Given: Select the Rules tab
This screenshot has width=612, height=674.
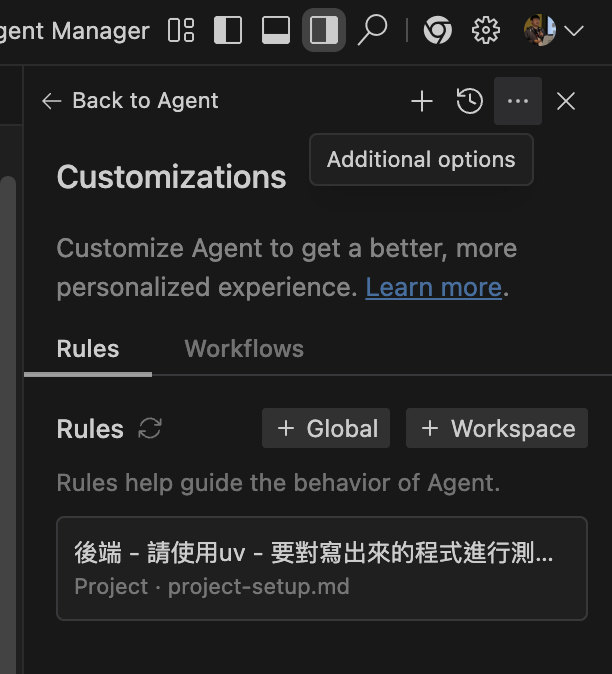Looking at the screenshot, I should [x=88, y=349].
